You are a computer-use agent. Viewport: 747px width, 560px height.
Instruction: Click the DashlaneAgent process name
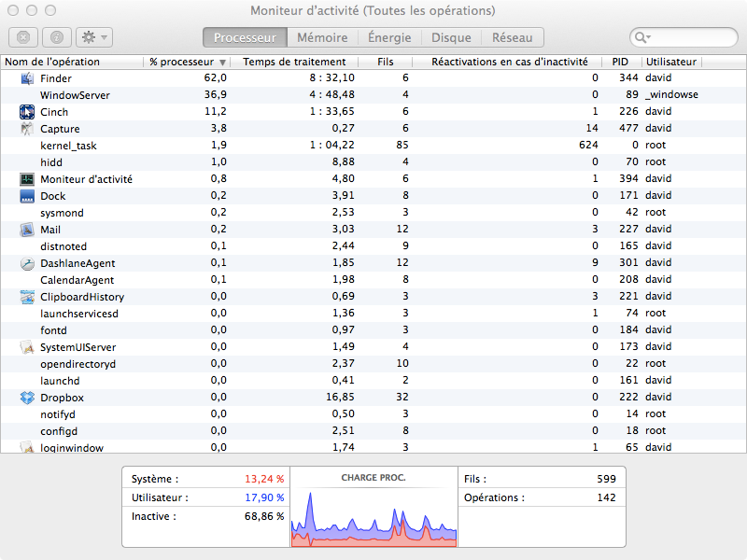[x=78, y=263]
